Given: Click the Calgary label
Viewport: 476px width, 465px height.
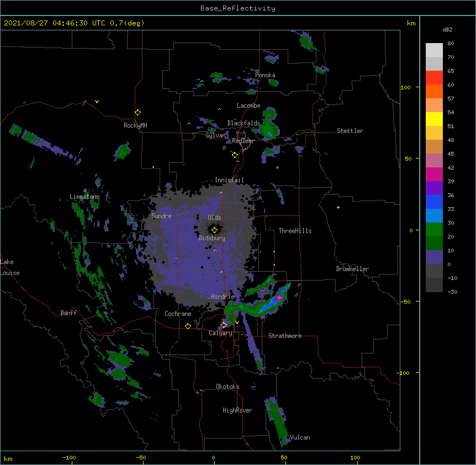Looking at the screenshot, I should 220,333.
